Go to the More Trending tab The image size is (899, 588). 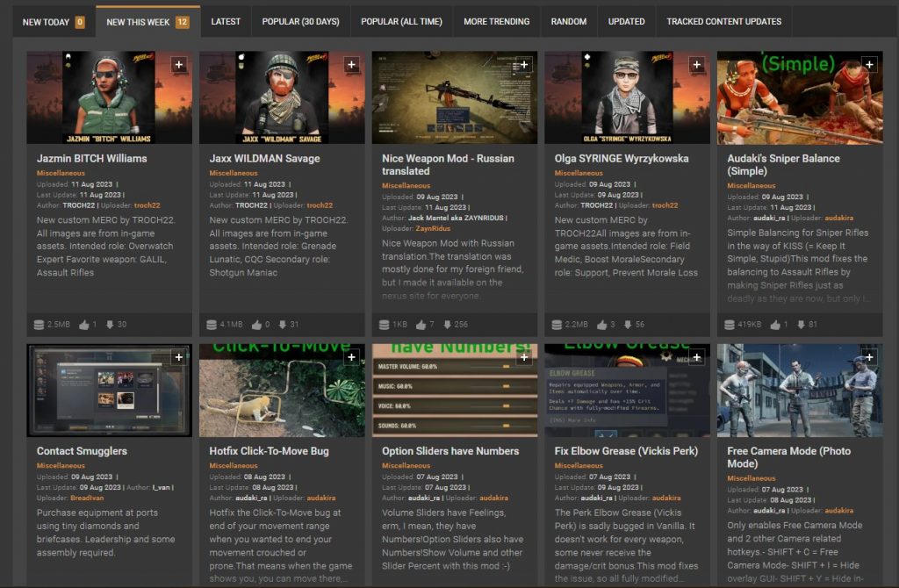(x=496, y=22)
